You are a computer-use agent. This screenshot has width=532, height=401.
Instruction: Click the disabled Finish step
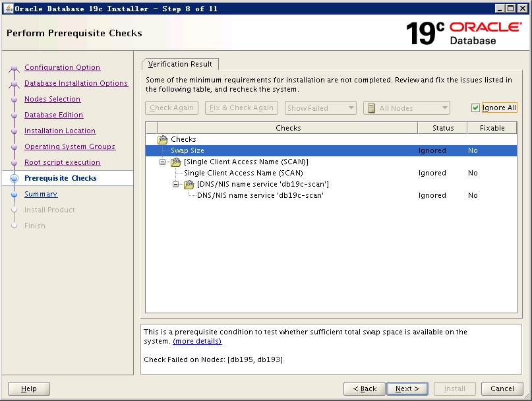tap(34, 226)
